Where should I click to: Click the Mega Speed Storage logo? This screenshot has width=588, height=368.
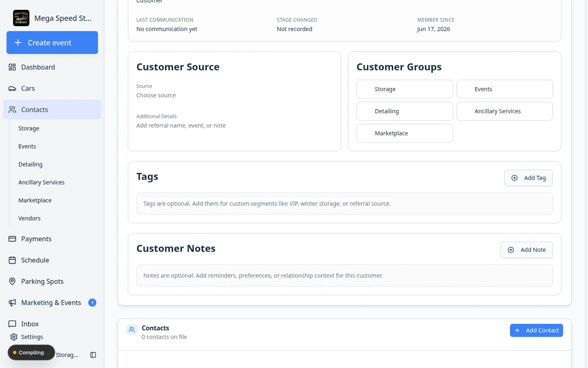point(21,18)
